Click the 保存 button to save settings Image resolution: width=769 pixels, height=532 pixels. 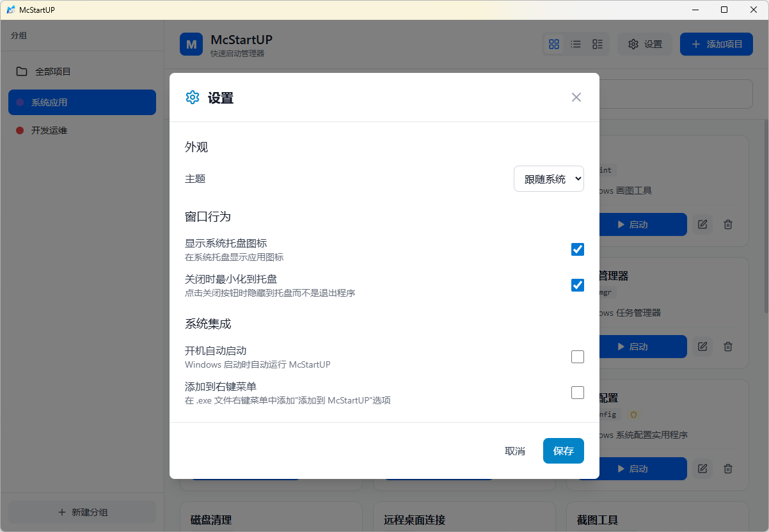click(x=564, y=451)
